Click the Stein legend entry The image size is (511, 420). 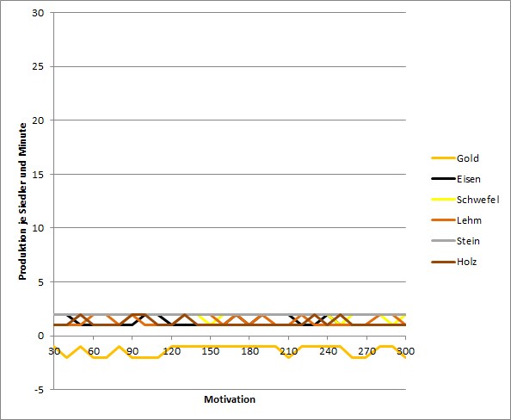(456, 241)
